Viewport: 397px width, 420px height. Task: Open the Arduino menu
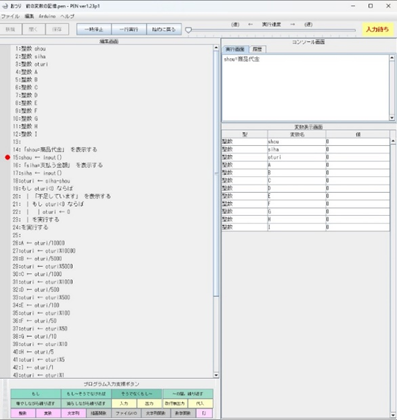tap(47, 16)
